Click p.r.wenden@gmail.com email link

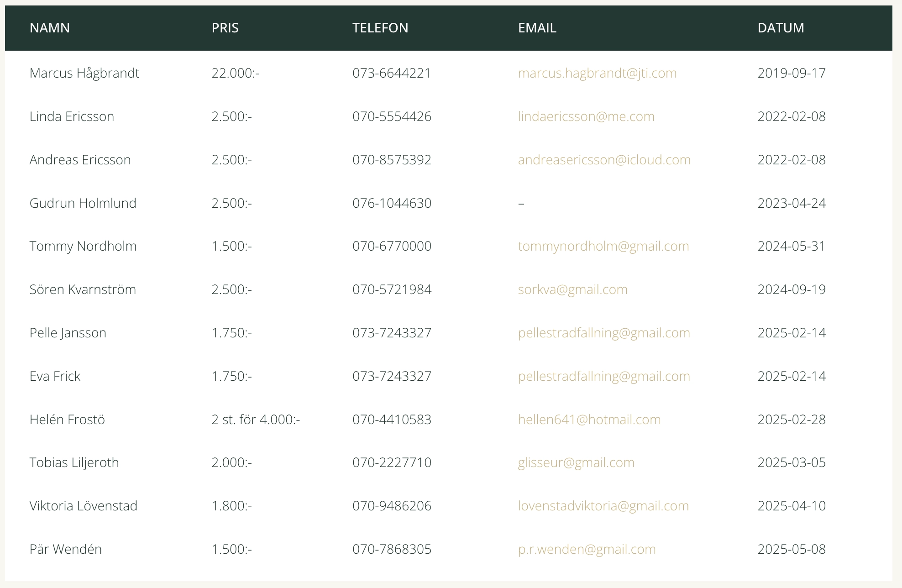point(587,549)
